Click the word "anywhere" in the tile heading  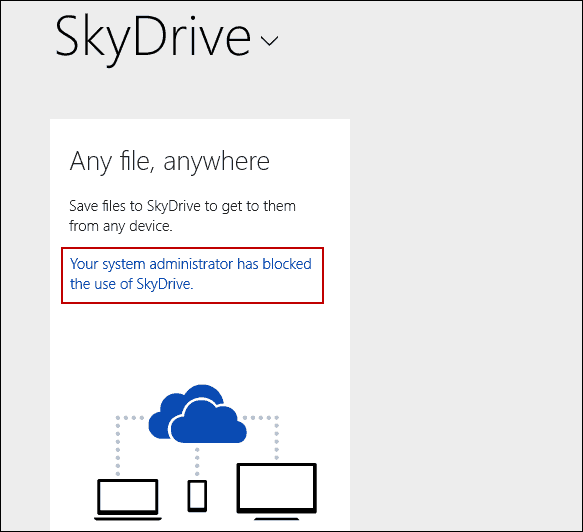(x=216, y=162)
